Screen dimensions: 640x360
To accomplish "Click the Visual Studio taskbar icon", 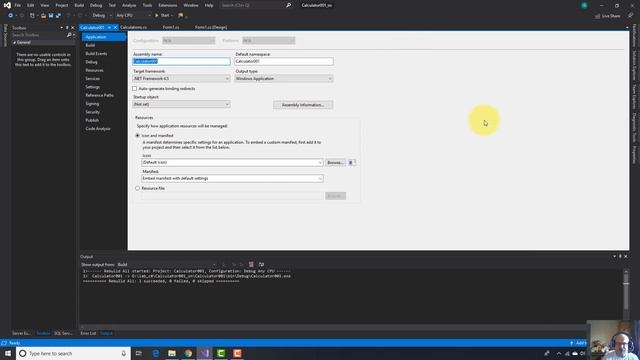I will click(204, 353).
